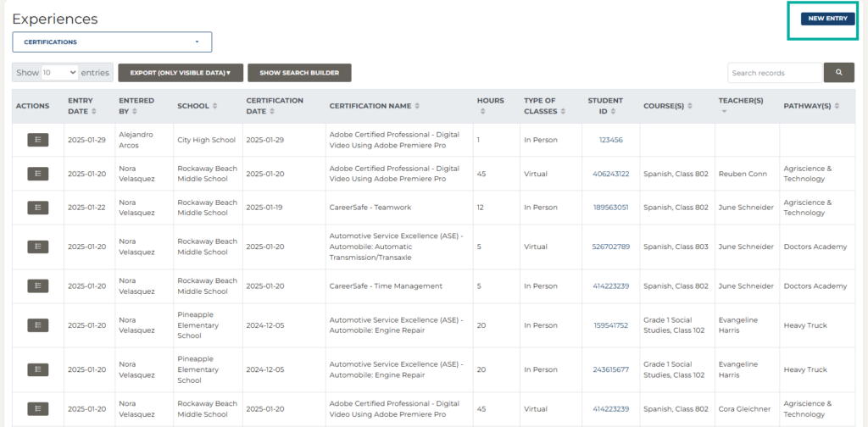Click Show Search Builder button

(299, 73)
